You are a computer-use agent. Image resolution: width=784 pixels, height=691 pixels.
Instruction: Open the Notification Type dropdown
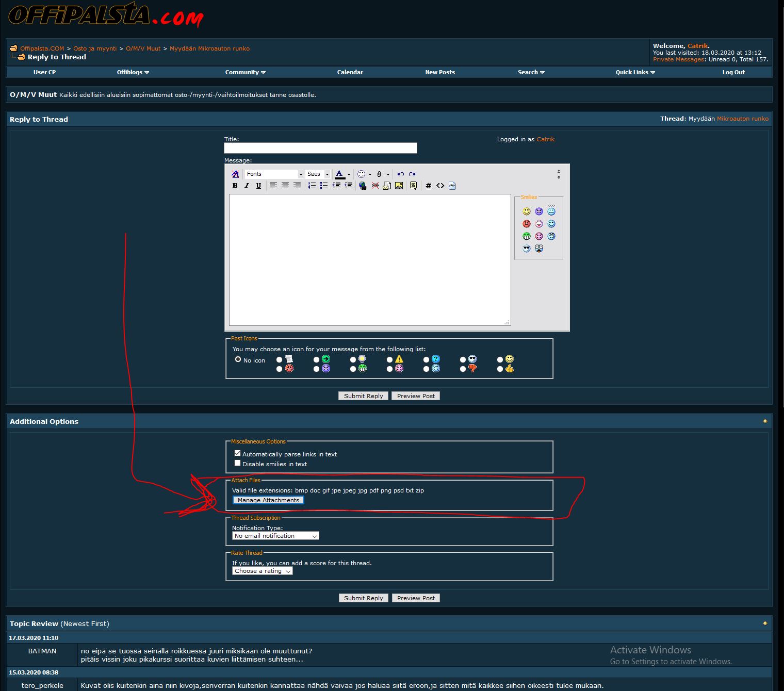[x=275, y=536]
